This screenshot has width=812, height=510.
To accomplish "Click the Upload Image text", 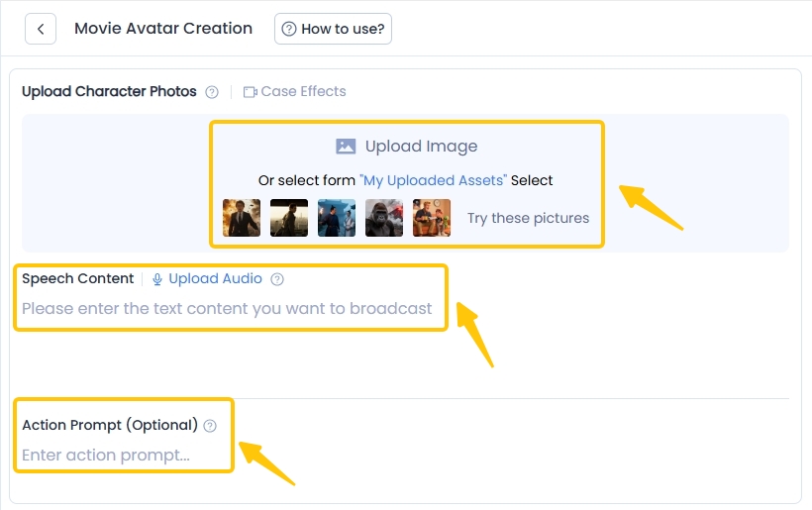I will click(421, 147).
